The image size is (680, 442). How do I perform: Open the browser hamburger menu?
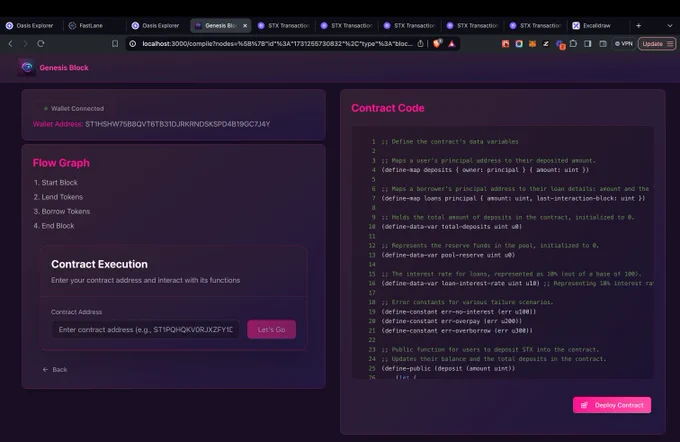click(x=670, y=43)
